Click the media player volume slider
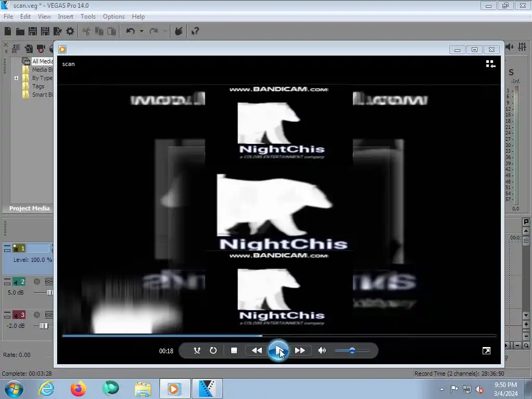Viewport: 532px width, 399px height. point(352,351)
